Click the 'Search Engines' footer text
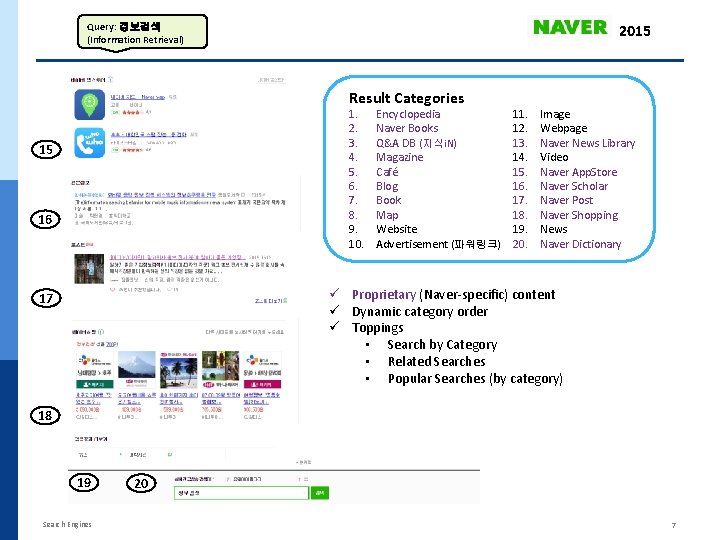This screenshot has width=720, height=540. click(x=67, y=524)
